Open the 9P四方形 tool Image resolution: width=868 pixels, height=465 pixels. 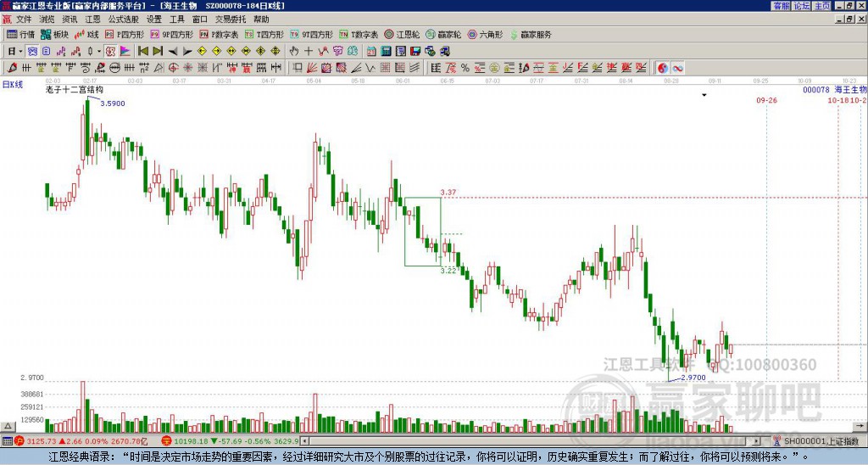click(x=172, y=34)
